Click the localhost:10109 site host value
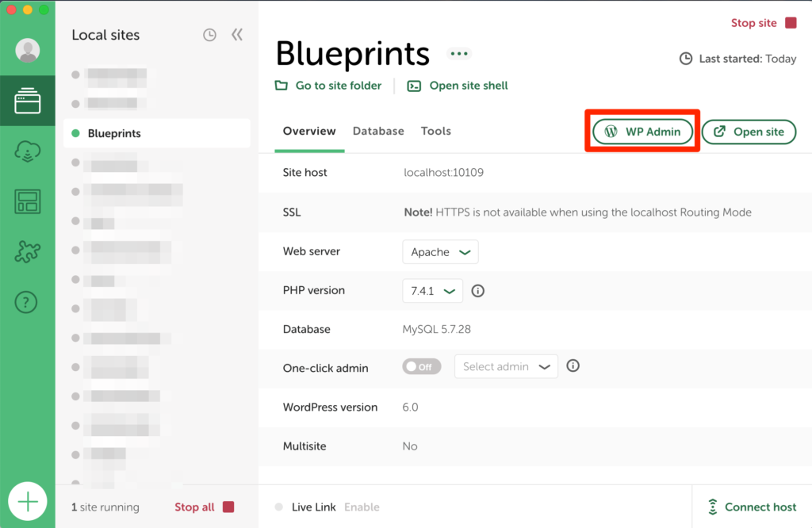 click(x=443, y=172)
